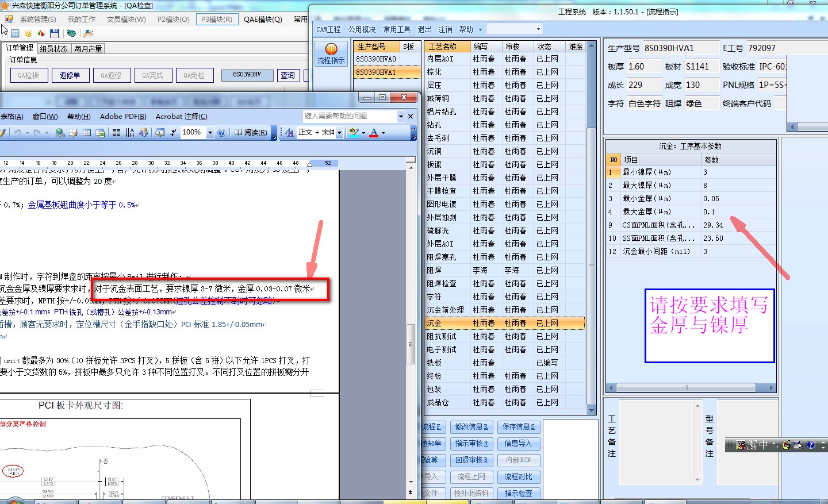Open Adobe PDF(B) menu in Word
The height and width of the screenshot is (504, 828).
[x=123, y=116]
